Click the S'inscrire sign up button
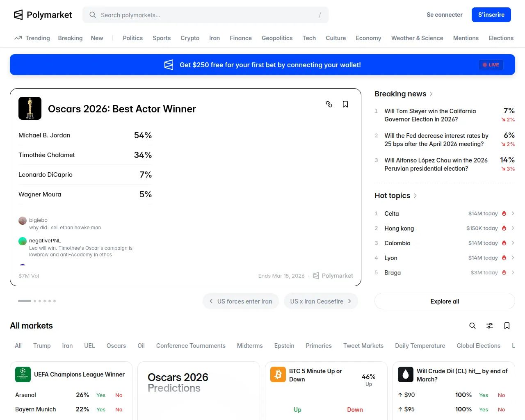 (x=491, y=15)
